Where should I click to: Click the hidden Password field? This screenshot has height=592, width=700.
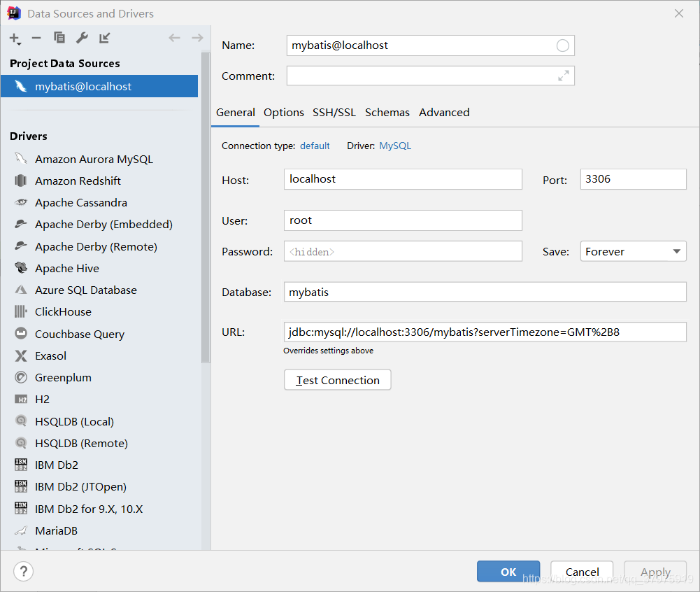[403, 251]
